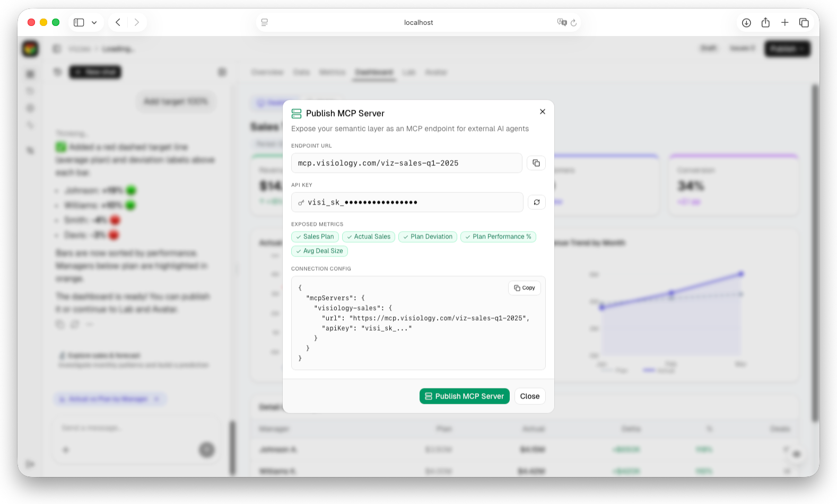Screen dimensions: 837x504
Task: Deselect the Plan Deviation metric
Action: [x=428, y=237]
